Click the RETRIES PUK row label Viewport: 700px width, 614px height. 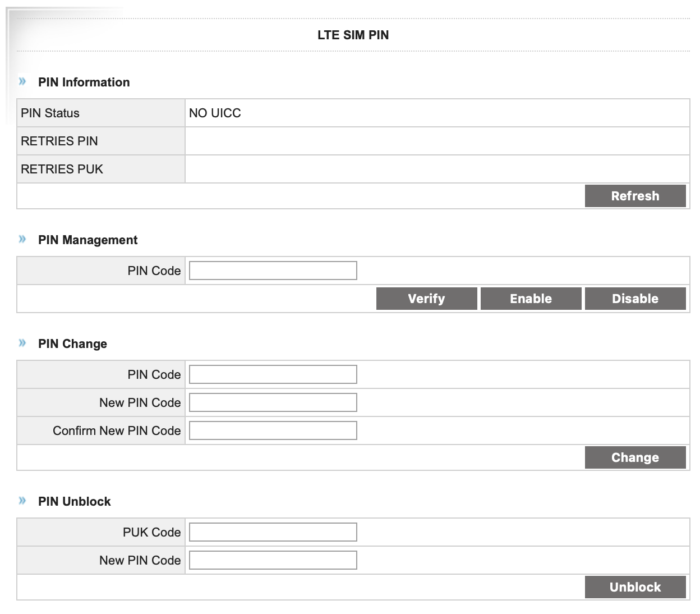coord(62,169)
